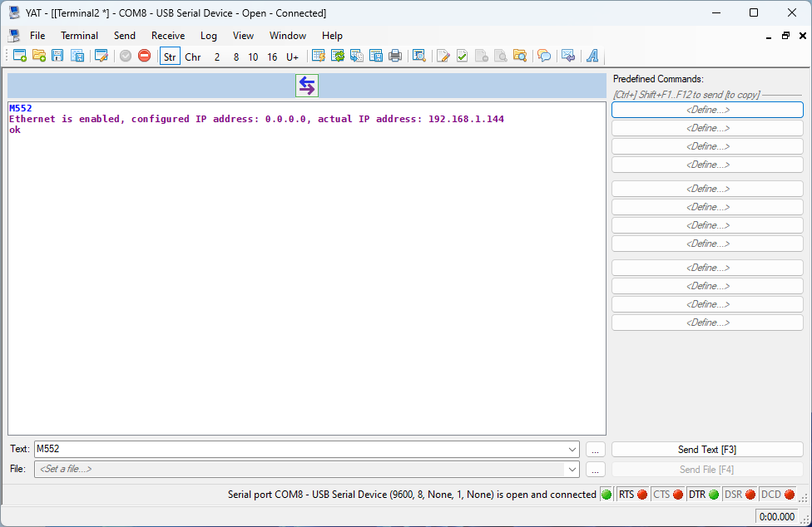
Task: Click YAT icon in the menu bar
Action: [14, 36]
